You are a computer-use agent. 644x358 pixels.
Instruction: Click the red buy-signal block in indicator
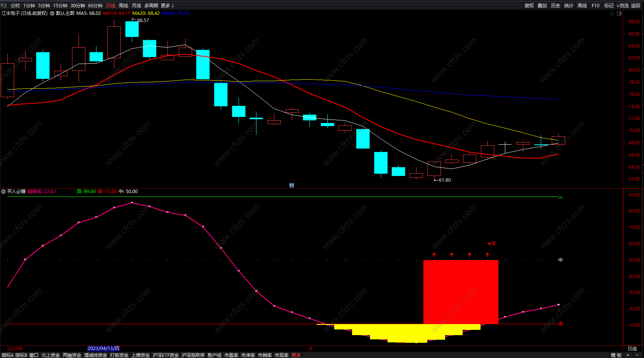(x=461, y=292)
